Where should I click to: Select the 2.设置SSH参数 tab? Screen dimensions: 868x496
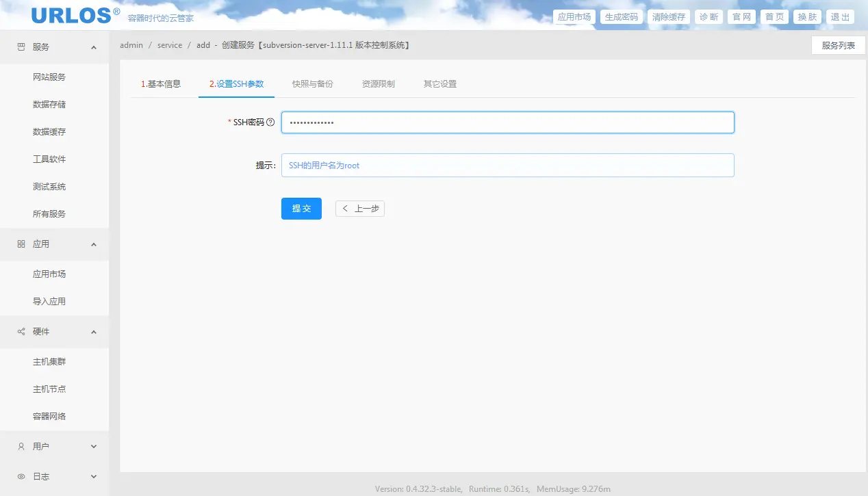[236, 84]
